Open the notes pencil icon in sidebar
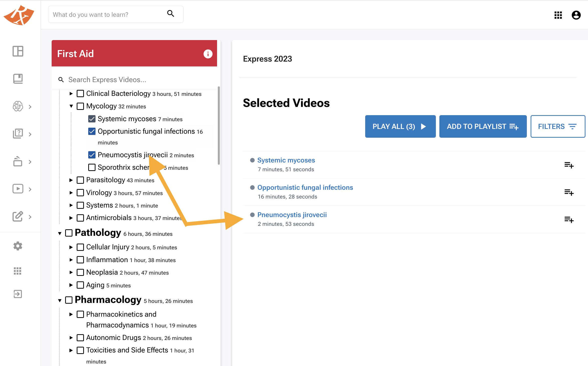 pos(18,216)
